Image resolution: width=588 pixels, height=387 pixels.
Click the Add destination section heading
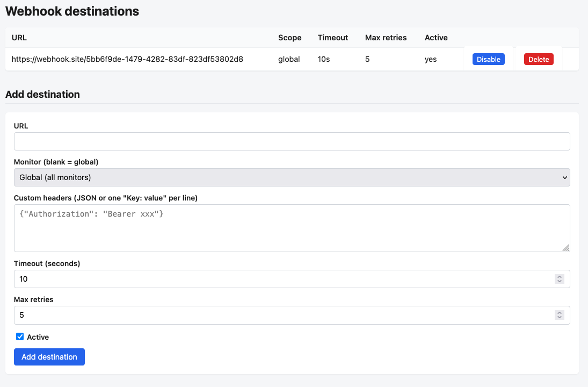coord(42,94)
